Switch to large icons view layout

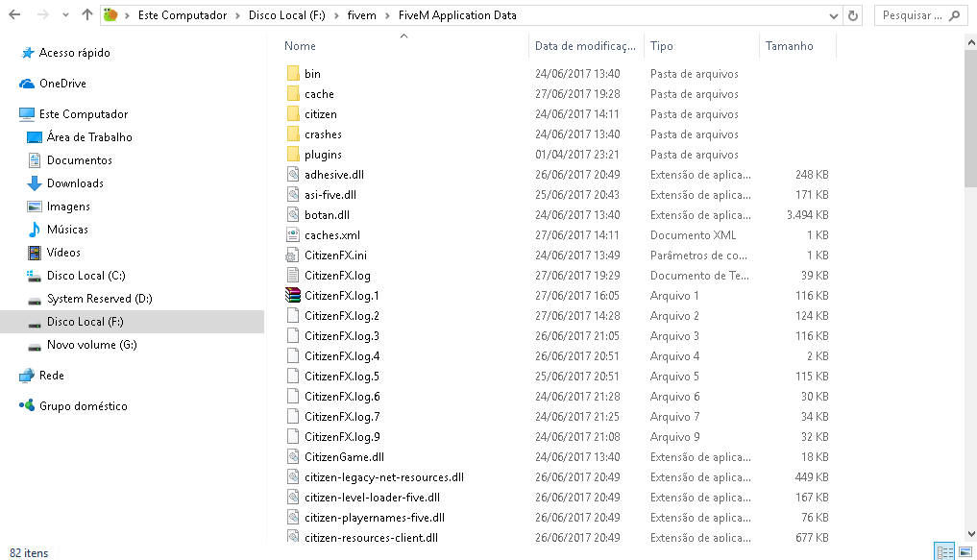965,551
